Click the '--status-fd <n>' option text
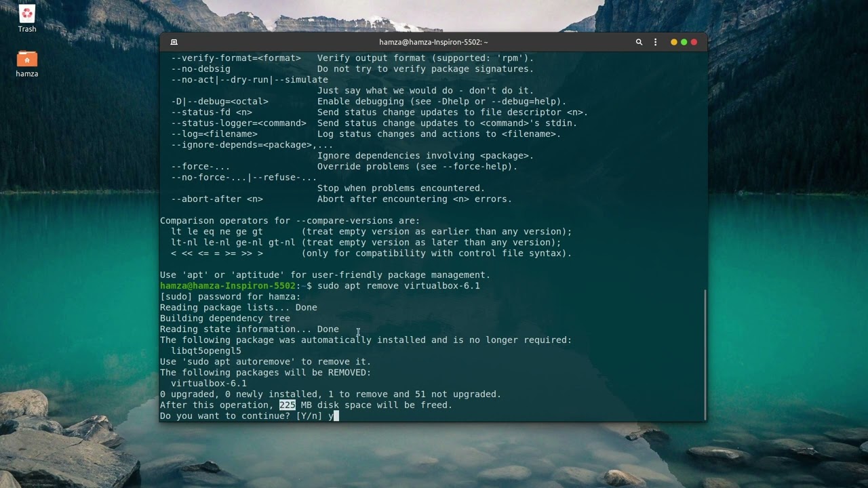The width and height of the screenshot is (868, 488). [x=212, y=112]
